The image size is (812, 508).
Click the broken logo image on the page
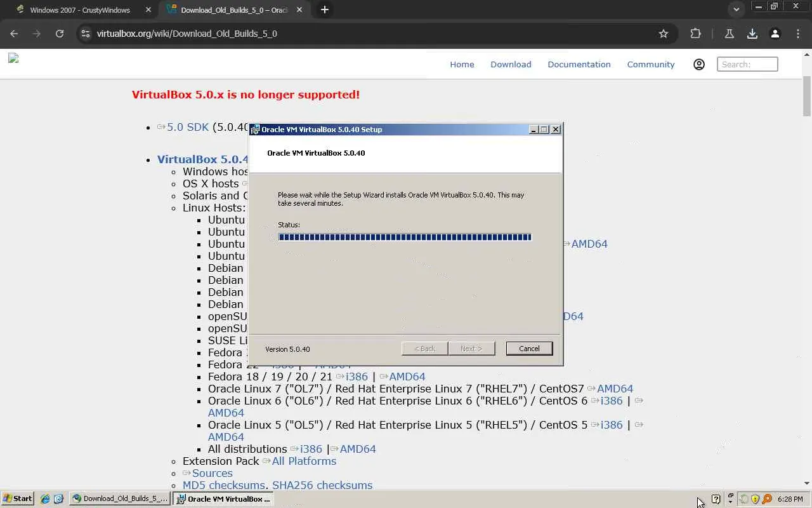pyautogui.click(x=13, y=58)
